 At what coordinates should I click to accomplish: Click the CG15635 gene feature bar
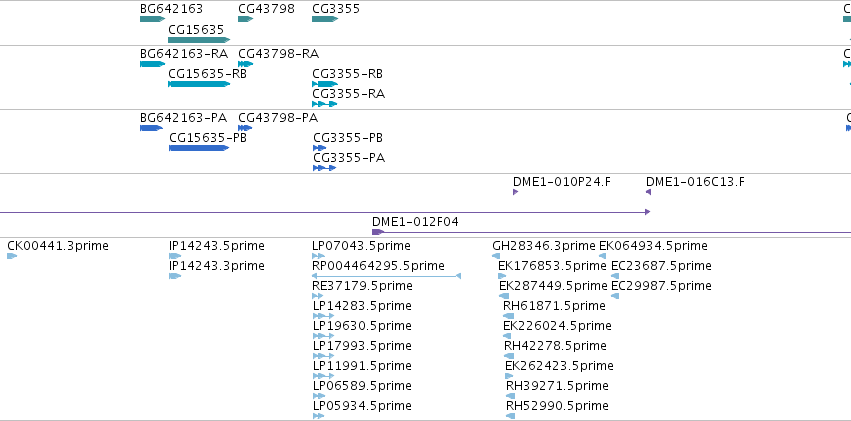(x=199, y=40)
